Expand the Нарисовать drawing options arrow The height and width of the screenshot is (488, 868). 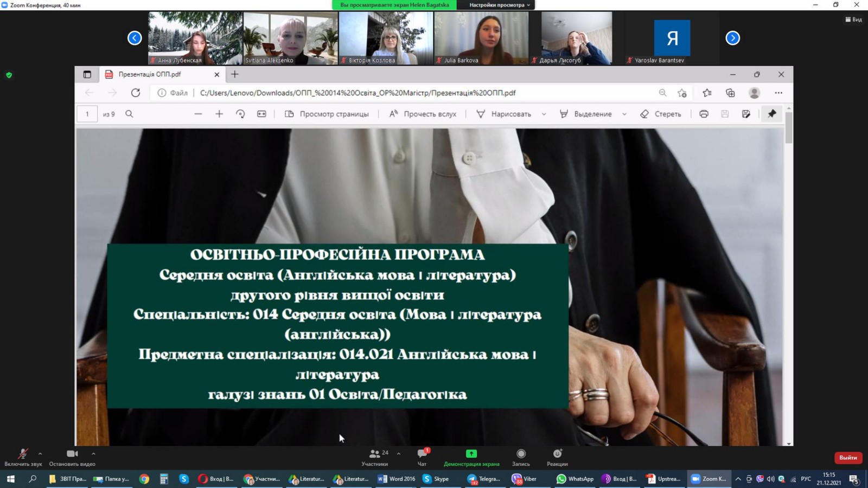[x=544, y=114]
